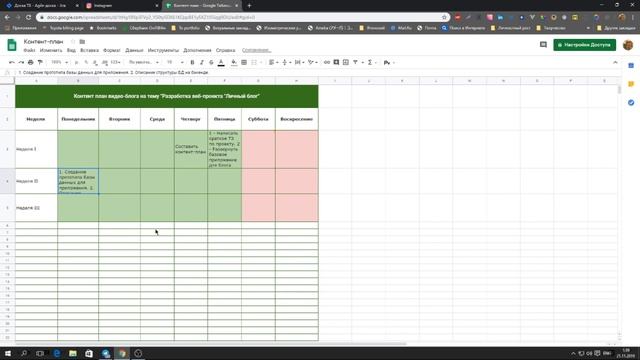This screenshot has width=640, height=360.
Task: Open horizontal align dropdown
Action: pos(273,62)
